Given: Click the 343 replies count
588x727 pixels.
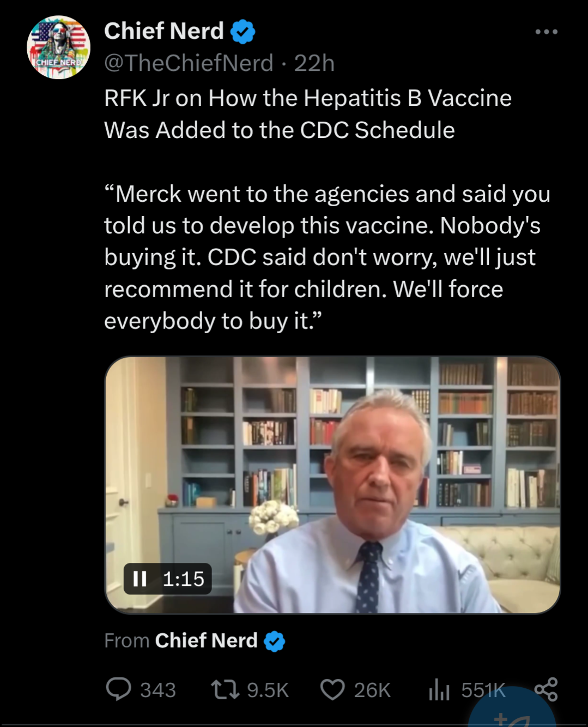Looking at the screenshot, I should point(158,690).
